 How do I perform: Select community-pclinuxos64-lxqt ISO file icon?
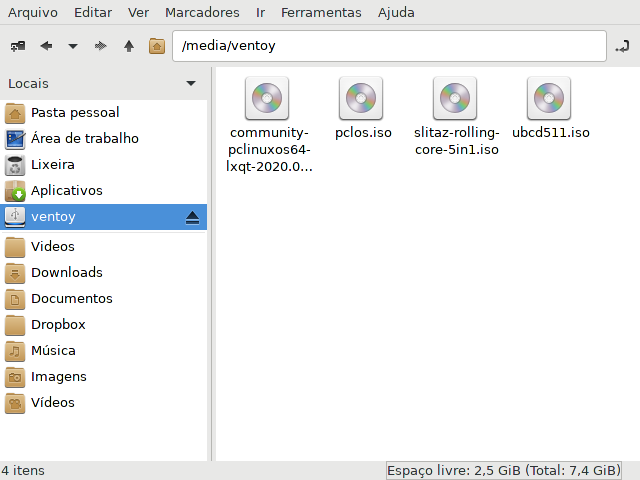(267, 98)
